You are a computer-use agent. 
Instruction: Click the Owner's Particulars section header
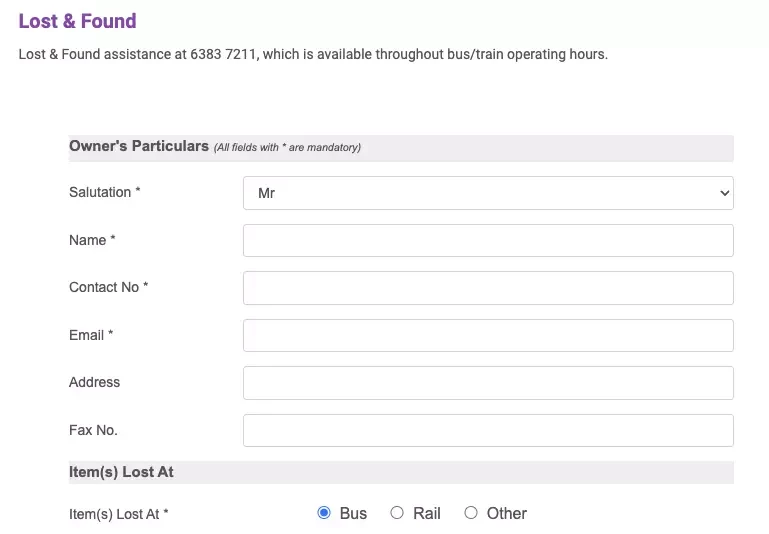point(401,148)
